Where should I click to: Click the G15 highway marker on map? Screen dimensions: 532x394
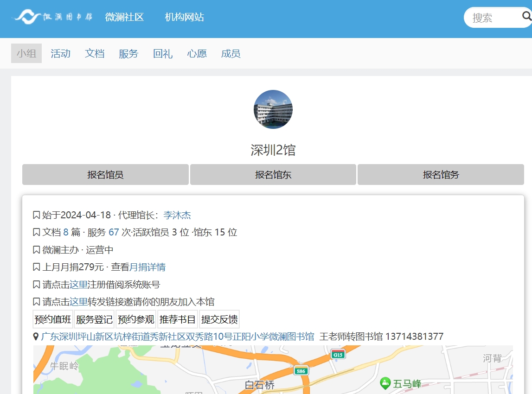[x=338, y=355]
